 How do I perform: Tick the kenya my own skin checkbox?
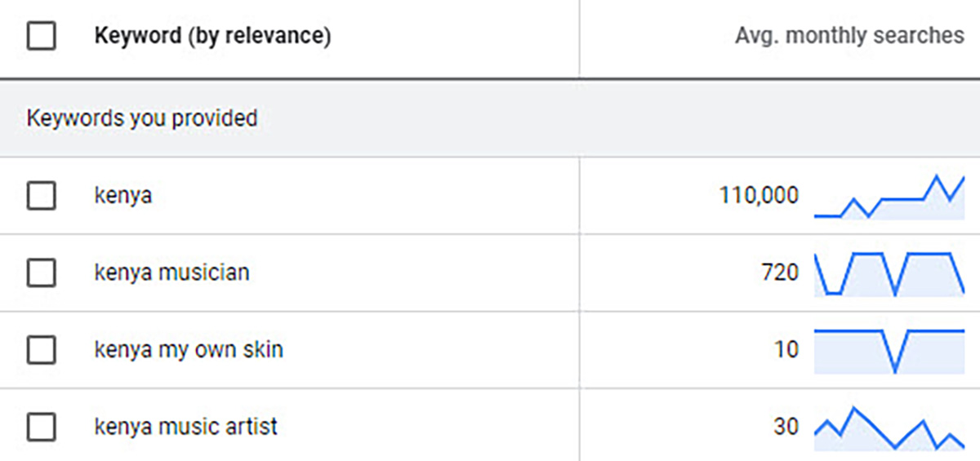coord(42,350)
